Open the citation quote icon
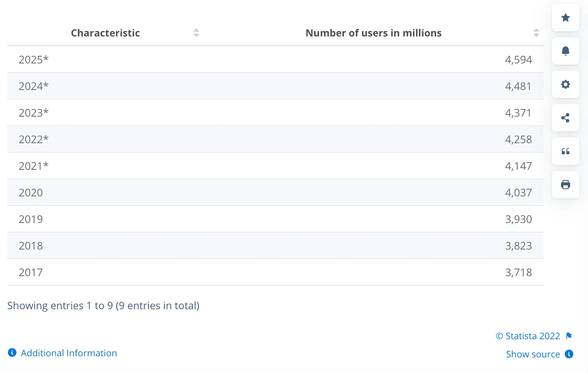Image resolution: width=588 pixels, height=373 pixels. [566, 151]
